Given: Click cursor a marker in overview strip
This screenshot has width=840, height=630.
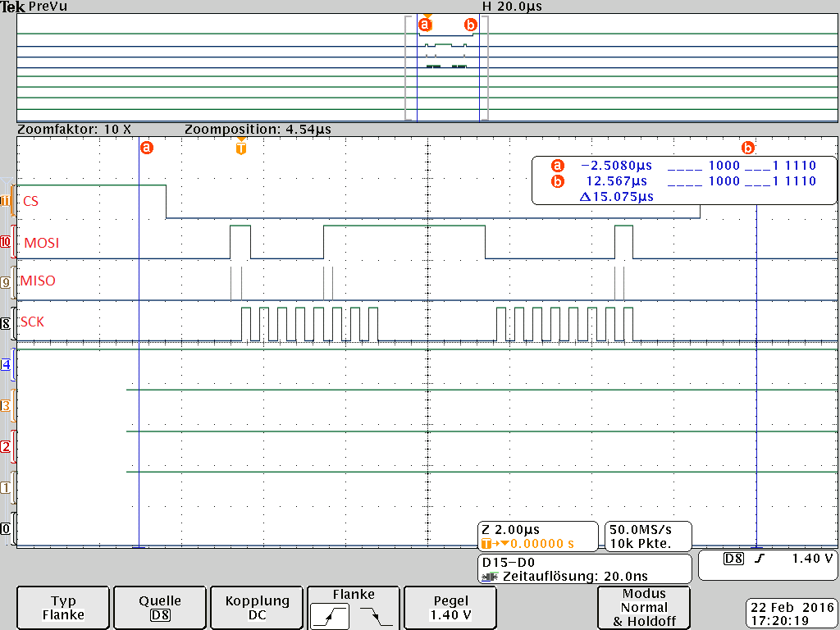Looking at the screenshot, I should (x=425, y=25).
